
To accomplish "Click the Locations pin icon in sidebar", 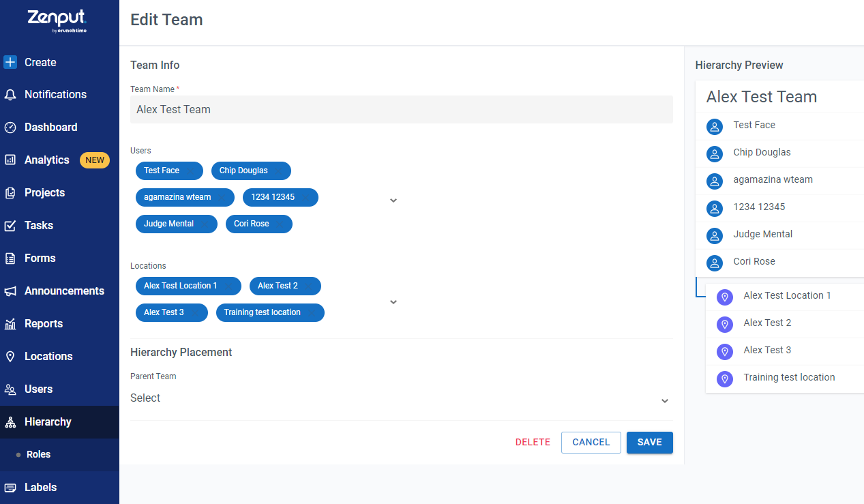I will (x=10, y=357).
